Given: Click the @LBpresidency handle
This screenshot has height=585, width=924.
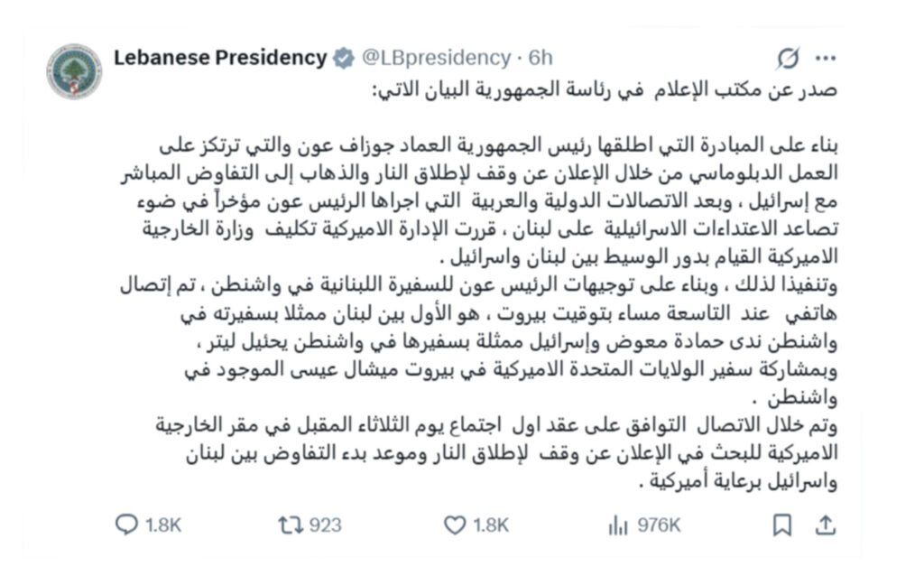Looking at the screenshot, I should [x=436, y=59].
